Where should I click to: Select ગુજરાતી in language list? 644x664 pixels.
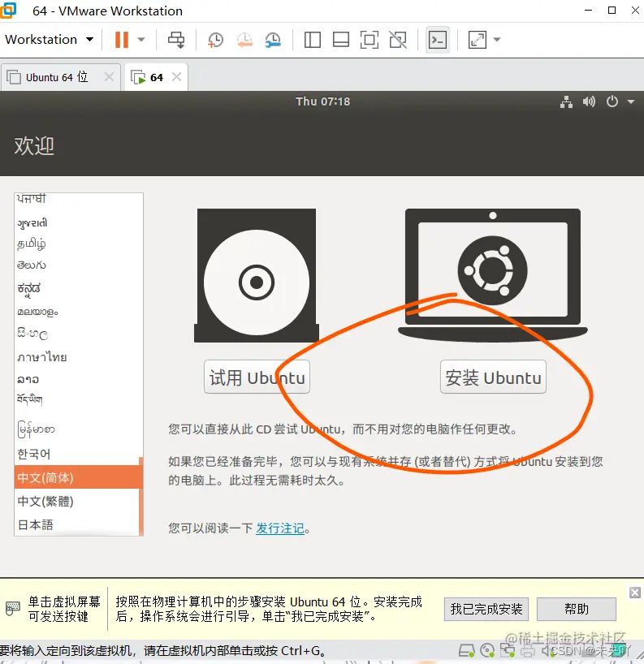tap(76, 222)
